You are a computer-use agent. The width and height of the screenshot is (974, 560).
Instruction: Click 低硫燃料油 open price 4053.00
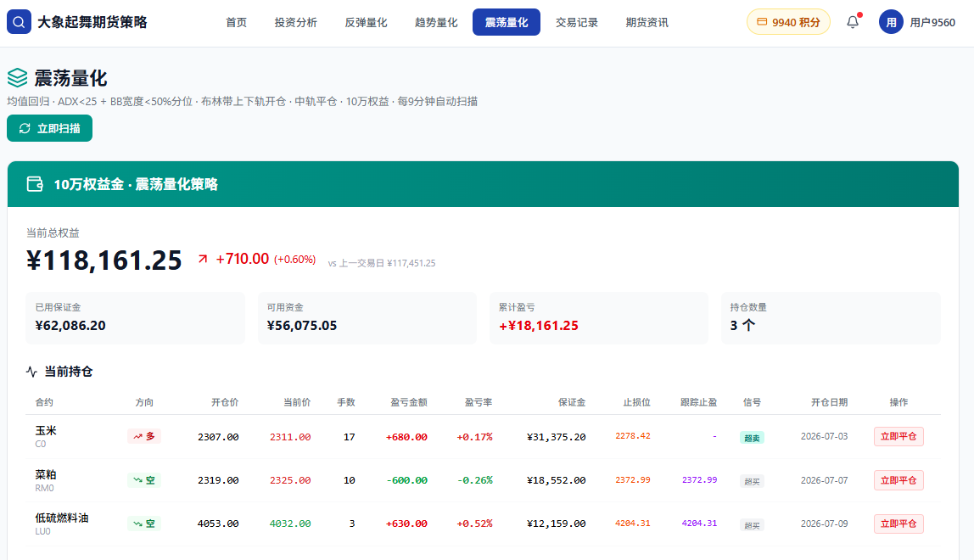[218, 524]
